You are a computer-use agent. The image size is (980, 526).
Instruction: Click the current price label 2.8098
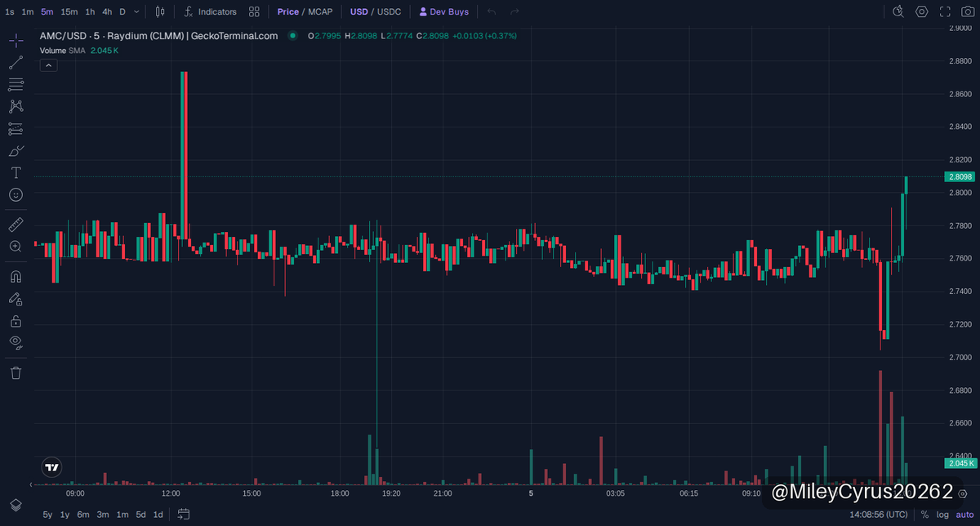pos(960,176)
